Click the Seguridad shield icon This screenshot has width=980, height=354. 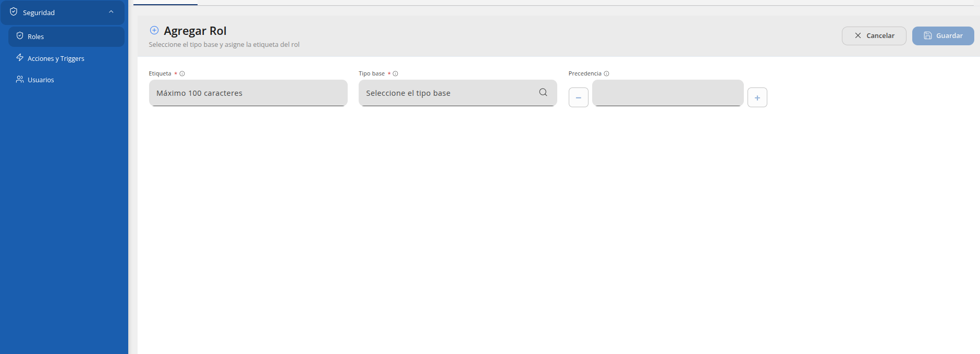pyautogui.click(x=14, y=12)
